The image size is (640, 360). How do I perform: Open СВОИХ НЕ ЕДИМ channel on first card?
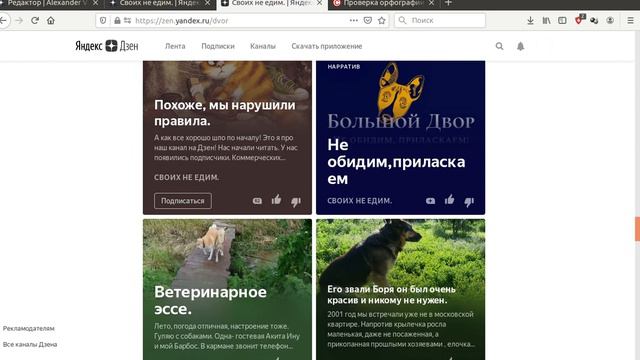187,178
